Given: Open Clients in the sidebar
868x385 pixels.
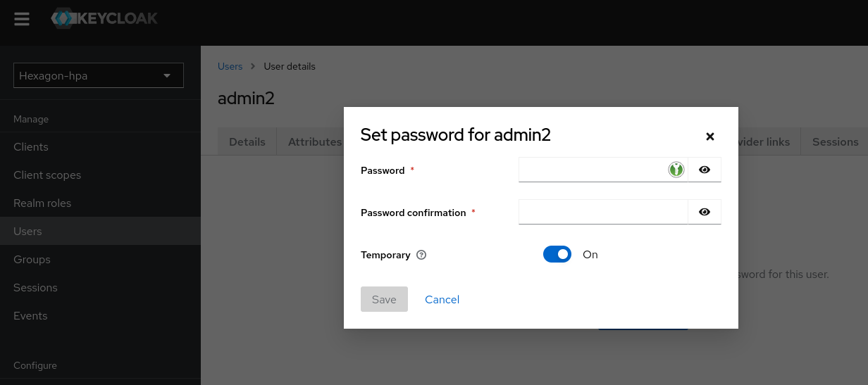Looking at the screenshot, I should tap(100, 146).
